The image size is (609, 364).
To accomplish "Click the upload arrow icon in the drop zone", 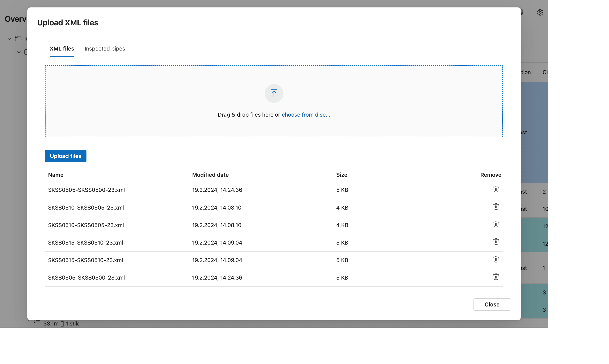I will click(x=274, y=93).
